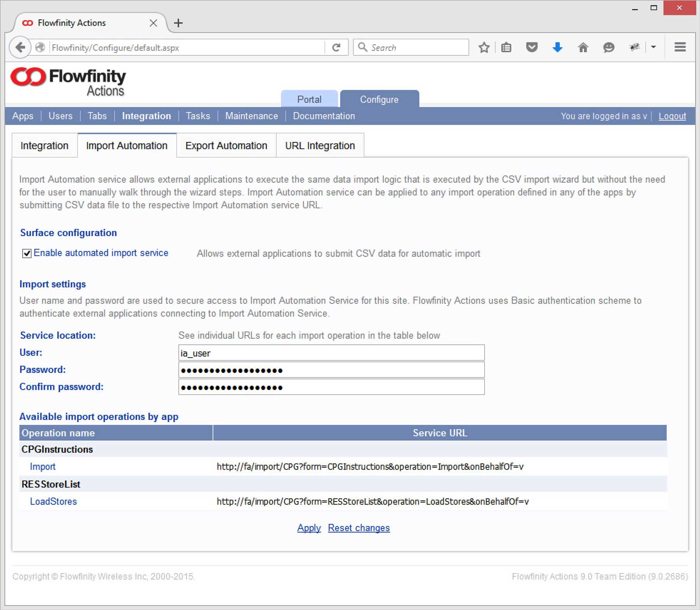The height and width of the screenshot is (610, 700).
Task: Open the LoadStores import operation
Action: [x=53, y=501]
